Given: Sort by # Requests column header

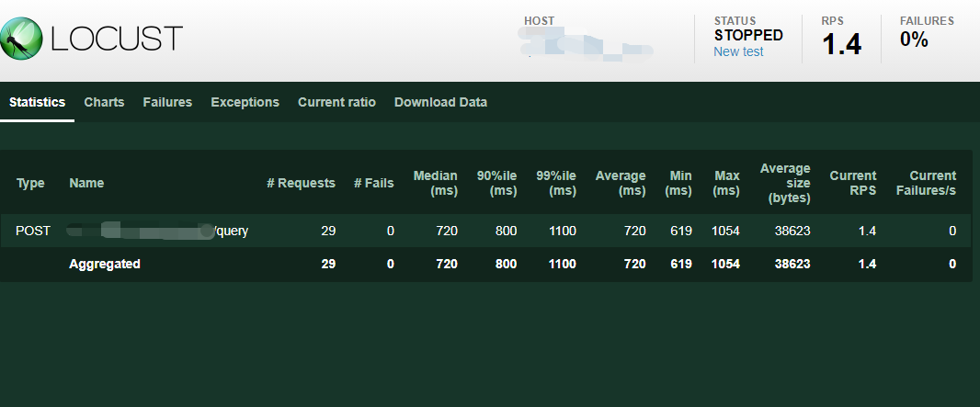Looking at the screenshot, I should (x=301, y=183).
